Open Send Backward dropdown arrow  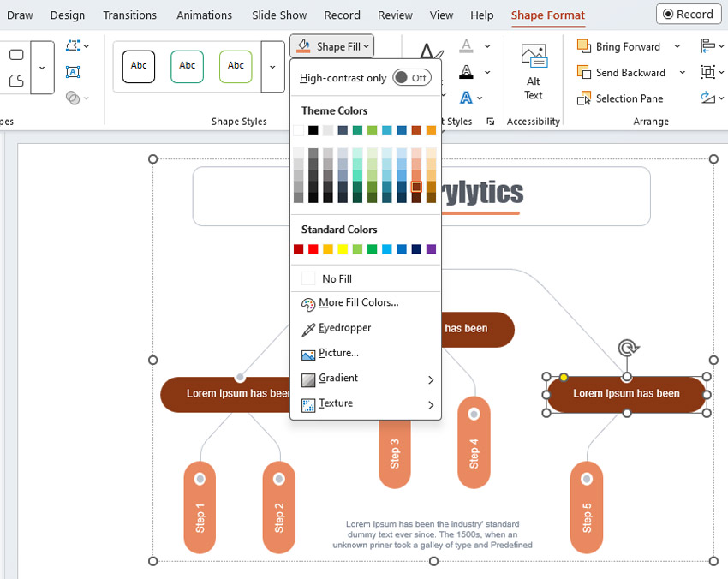click(682, 73)
